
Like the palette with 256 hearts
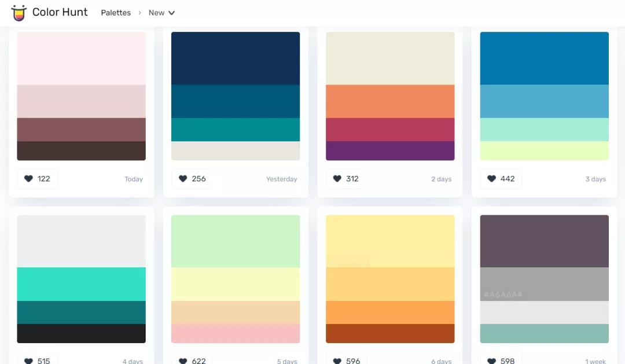pos(192,179)
